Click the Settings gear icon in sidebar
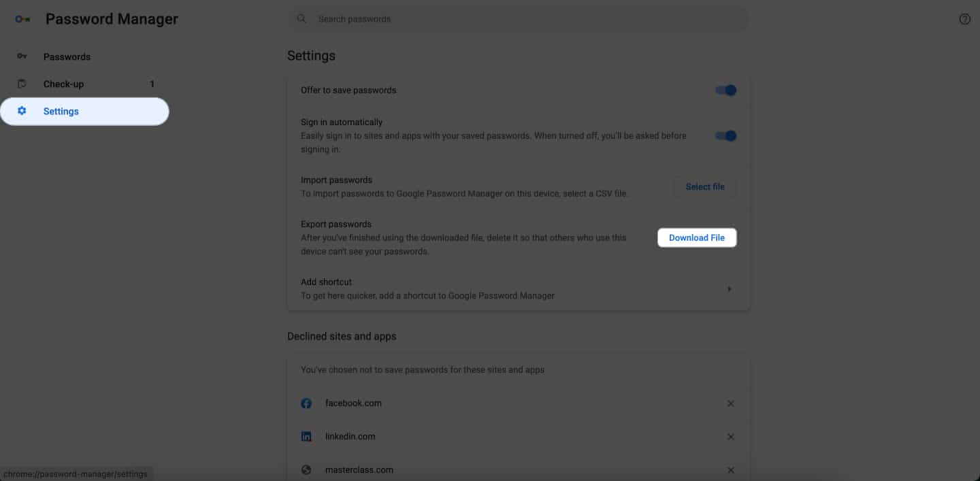Image resolution: width=980 pixels, height=481 pixels. tap(22, 111)
